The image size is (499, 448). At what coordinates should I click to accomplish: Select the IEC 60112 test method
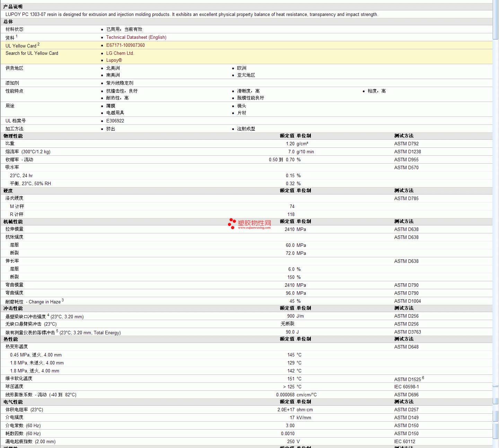[404, 441]
